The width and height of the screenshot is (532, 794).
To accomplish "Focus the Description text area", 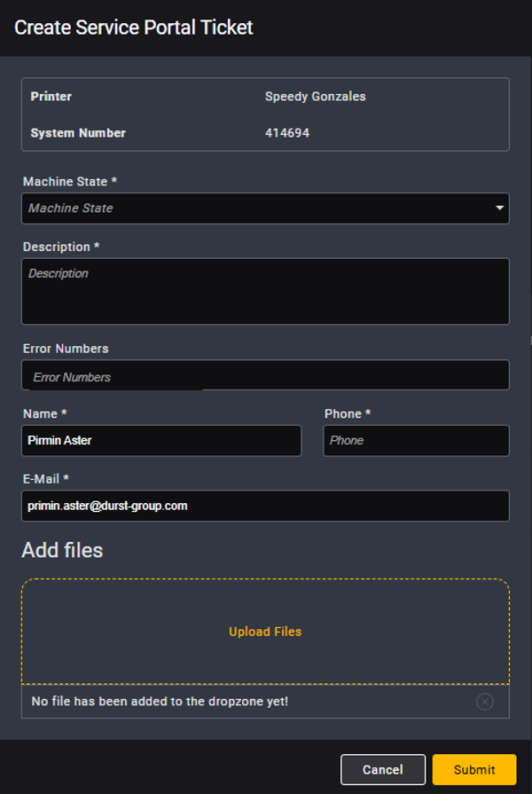I will point(265,291).
